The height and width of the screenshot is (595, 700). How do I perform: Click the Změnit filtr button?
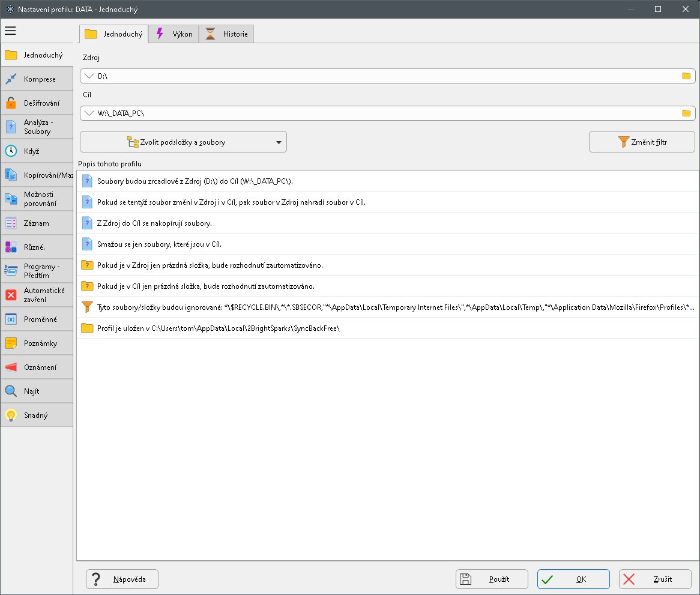pos(642,142)
